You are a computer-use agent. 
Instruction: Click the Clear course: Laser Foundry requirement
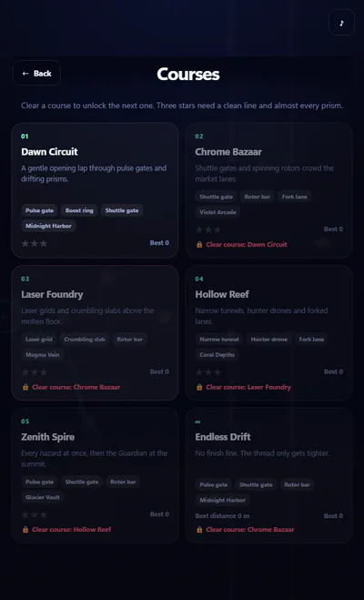[x=248, y=387]
